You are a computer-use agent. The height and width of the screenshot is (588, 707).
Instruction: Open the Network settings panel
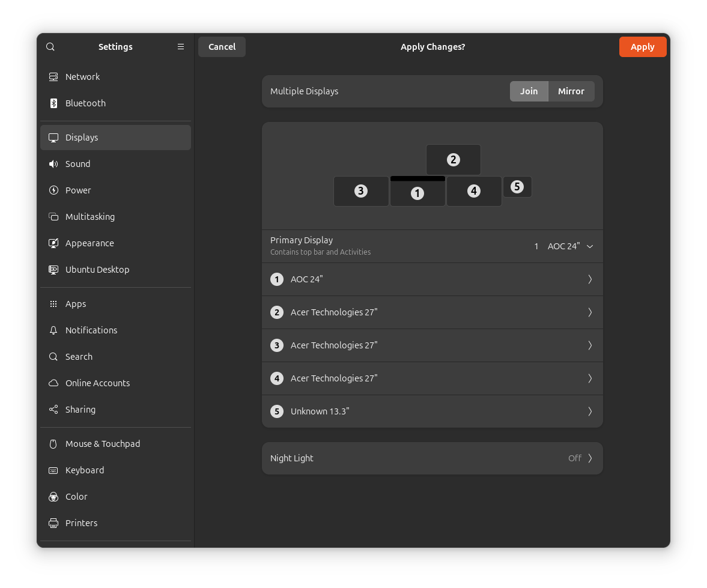[x=115, y=77]
